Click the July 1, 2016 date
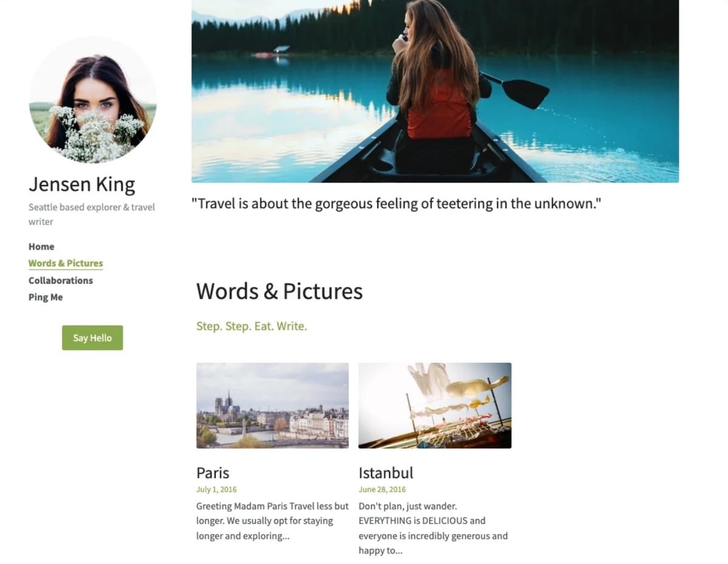This screenshot has height=564, width=728. [x=216, y=489]
